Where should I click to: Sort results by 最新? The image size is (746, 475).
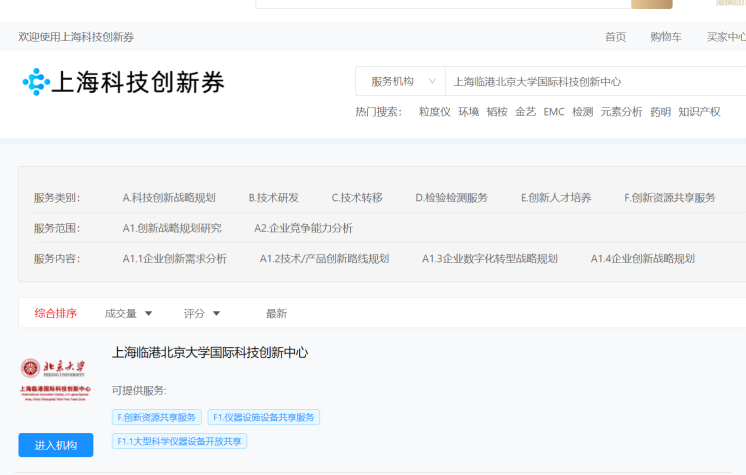point(276,313)
